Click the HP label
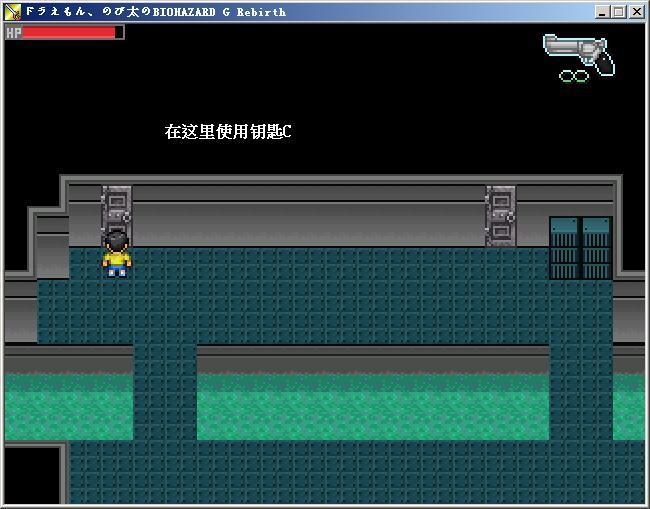This screenshot has height=509, width=650. click(14, 33)
